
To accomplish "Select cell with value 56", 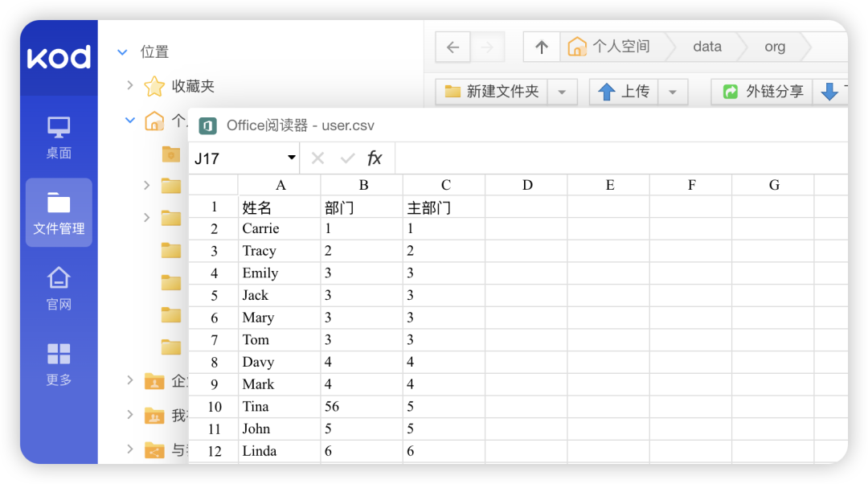I will pos(362,407).
